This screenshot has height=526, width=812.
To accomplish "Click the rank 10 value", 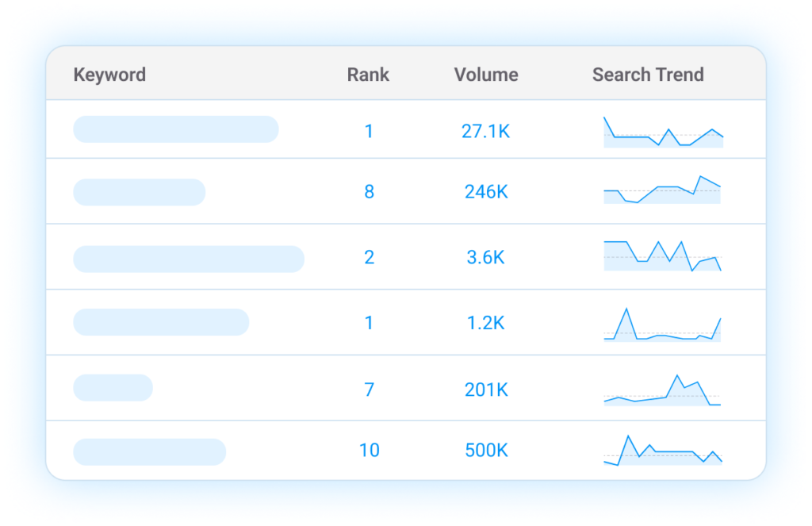I will 369,451.
